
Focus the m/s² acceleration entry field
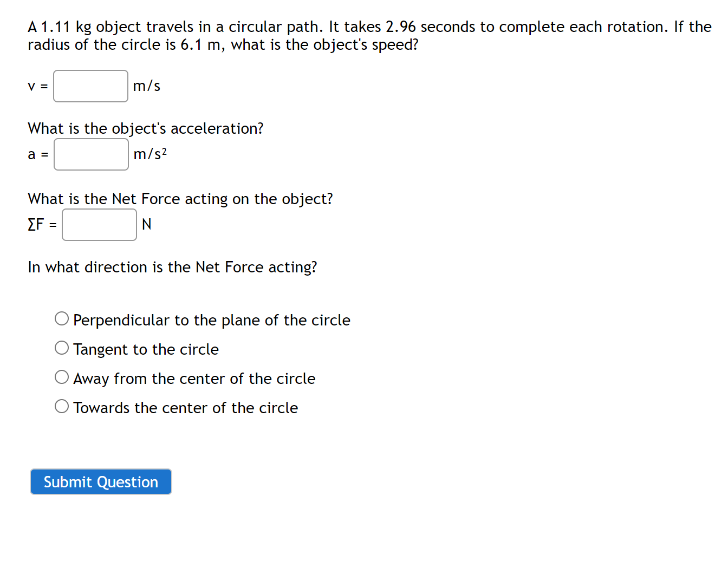90,154
